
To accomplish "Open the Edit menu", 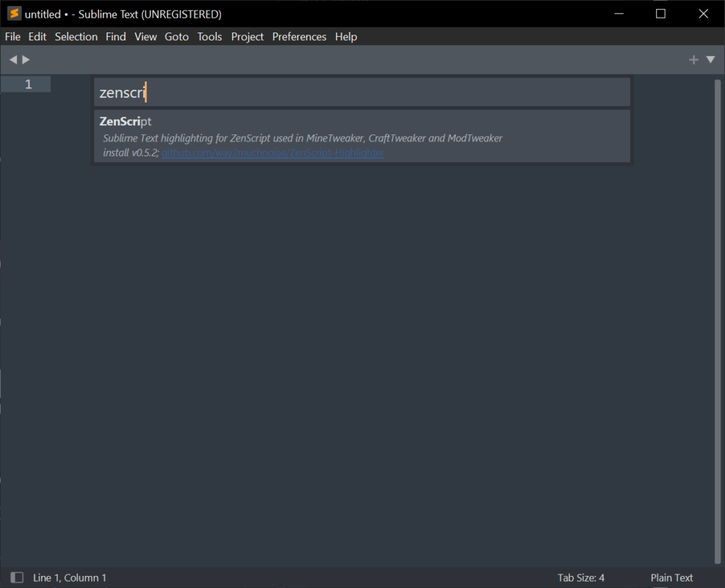I will (38, 37).
